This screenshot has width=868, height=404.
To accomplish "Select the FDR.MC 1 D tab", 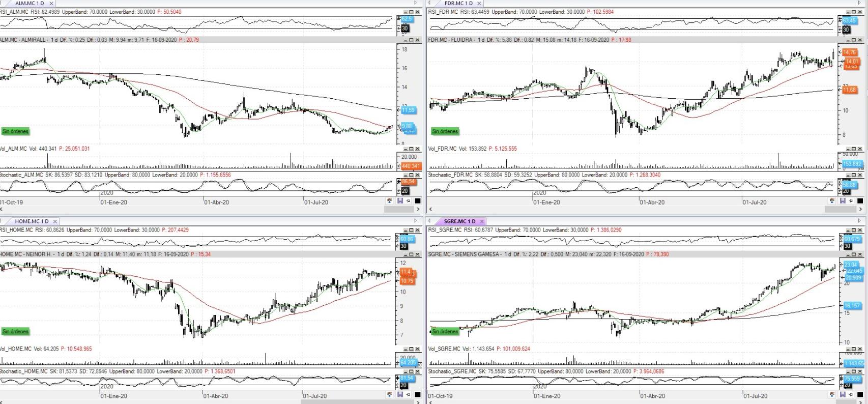I will tap(458, 3).
